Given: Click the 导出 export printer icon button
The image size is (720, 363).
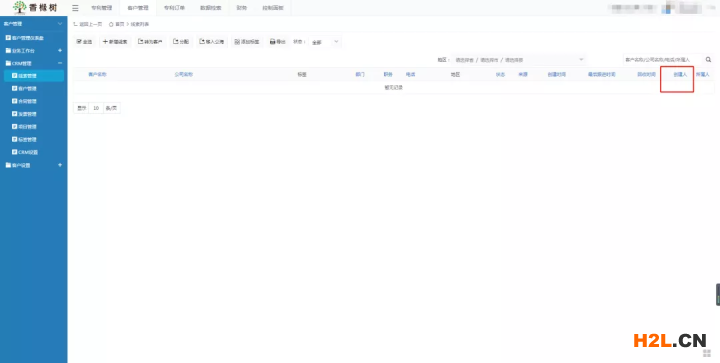Looking at the screenshot, I should [x=277, y=42].
